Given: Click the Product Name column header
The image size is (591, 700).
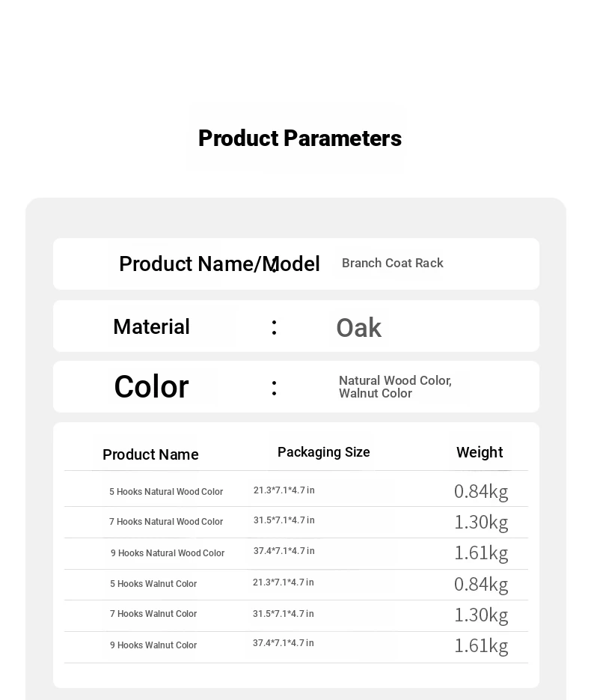Looking at the screenshot, I should pos(151,454).
